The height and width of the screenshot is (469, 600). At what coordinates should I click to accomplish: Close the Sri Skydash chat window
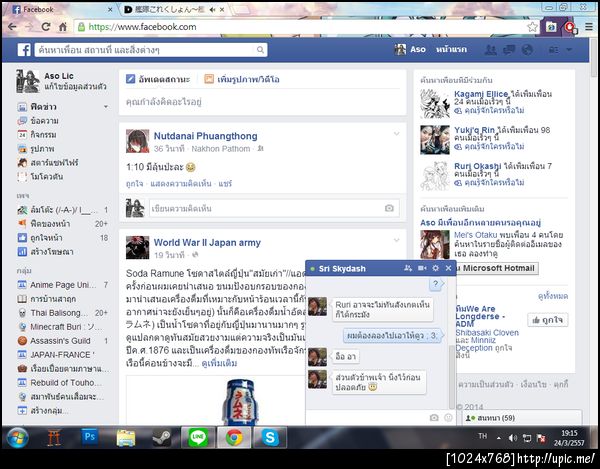[x=448, y=268]
